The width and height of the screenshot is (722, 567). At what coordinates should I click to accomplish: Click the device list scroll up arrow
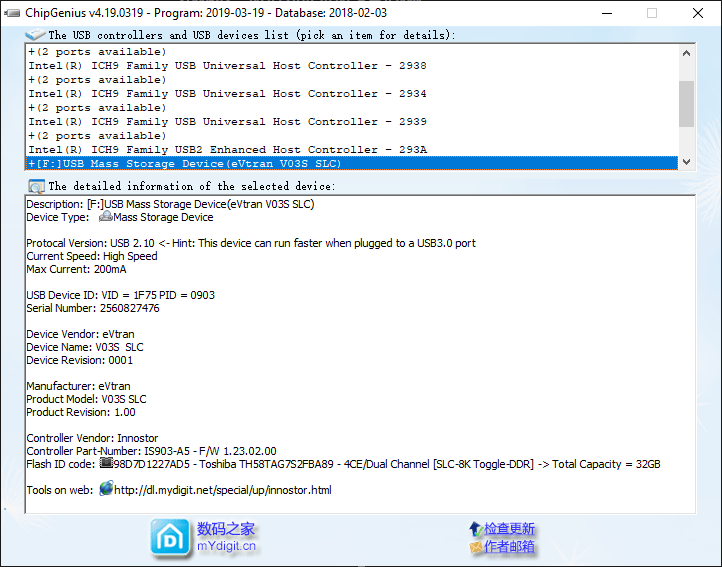click(x=686, y=53)
